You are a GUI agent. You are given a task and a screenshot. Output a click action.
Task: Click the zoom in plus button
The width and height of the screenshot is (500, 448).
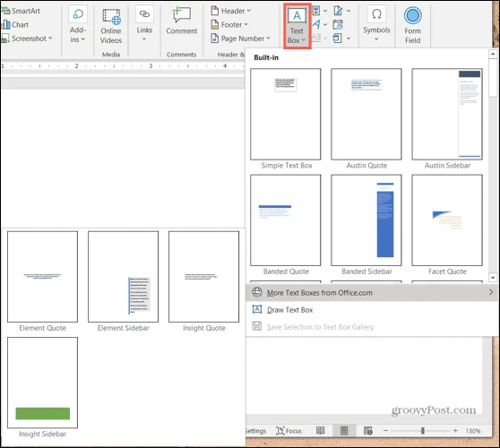(x=456, y=431)
